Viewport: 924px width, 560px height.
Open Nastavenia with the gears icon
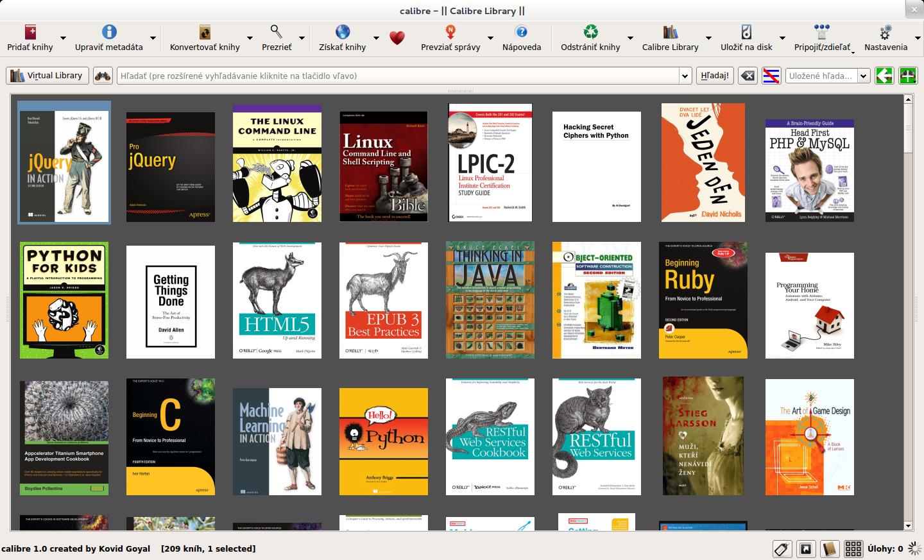click(886, 32)
